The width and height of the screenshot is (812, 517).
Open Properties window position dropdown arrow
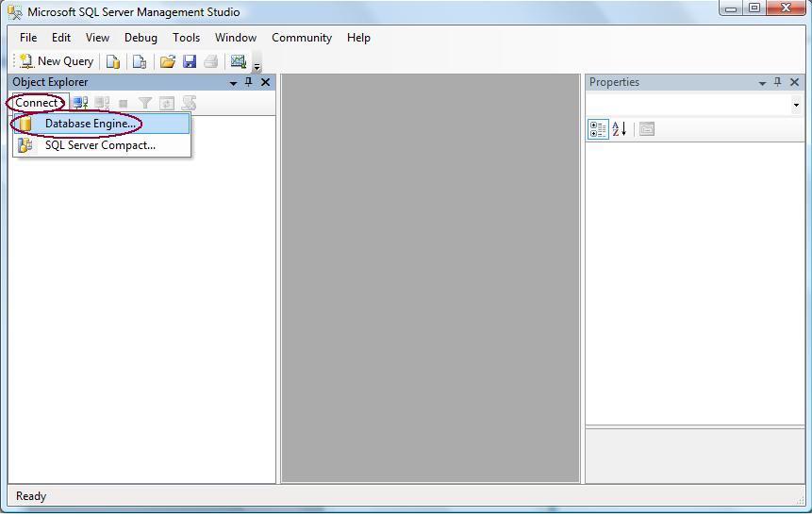(x=762, y=83)
